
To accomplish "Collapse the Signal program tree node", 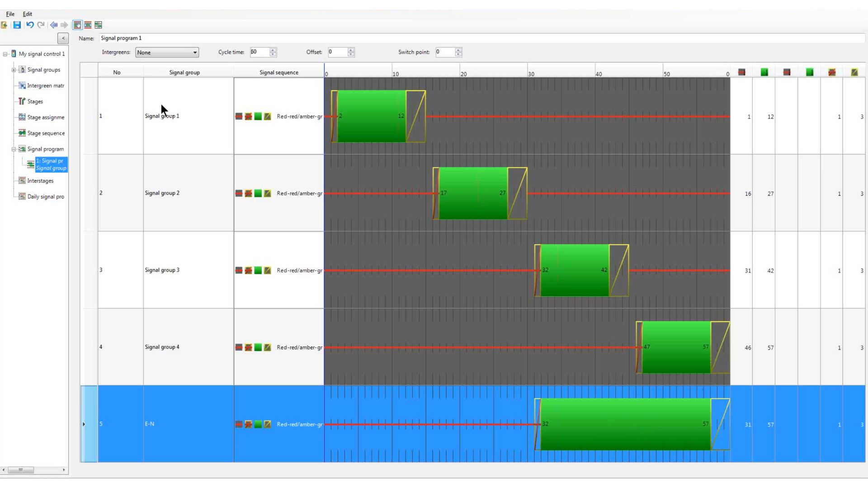I will (14, 149).
